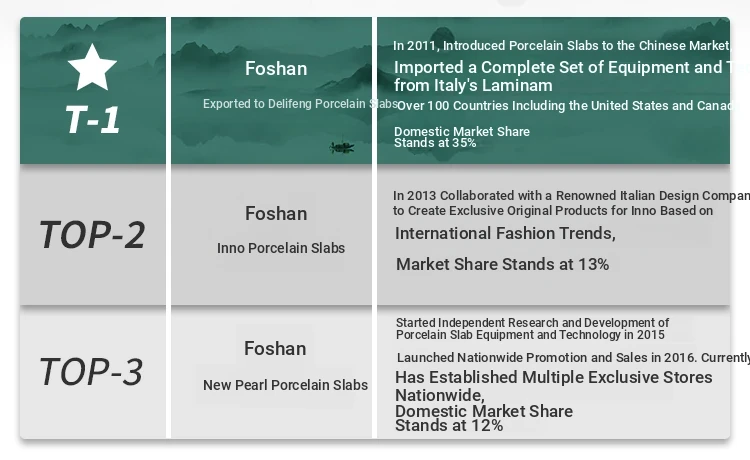
Task: Open the New Pearl Porcelain Slabs label
Action: pyautogui.click(x=285, y=385)
